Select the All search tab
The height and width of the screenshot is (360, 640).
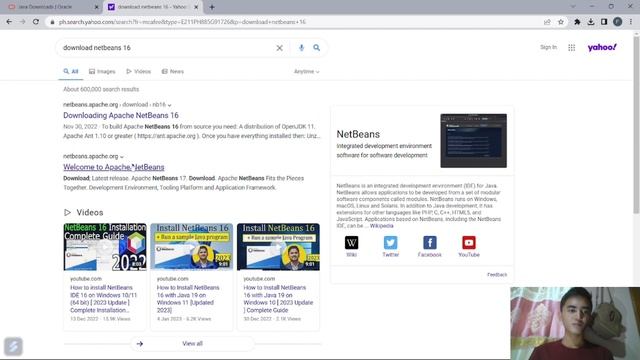click(x=71, y=71)
